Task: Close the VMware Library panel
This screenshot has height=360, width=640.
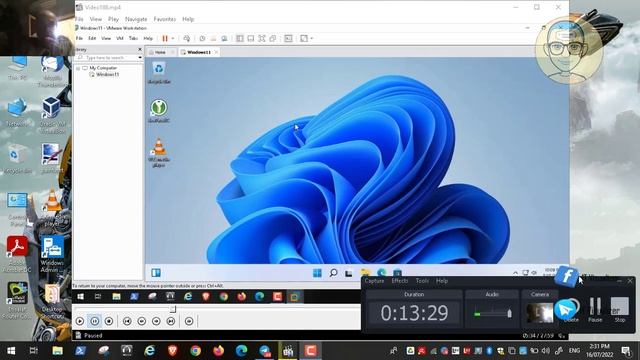Action: pyautogui.click(x=140, y=49)
